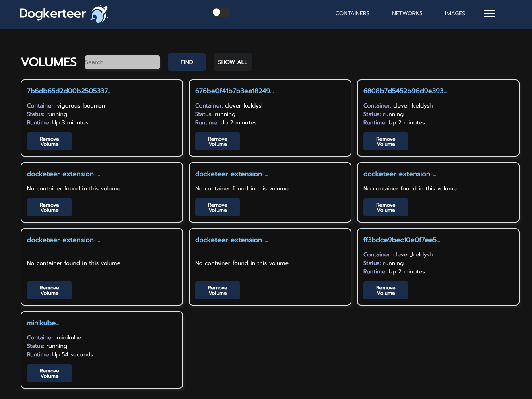Select volume title 6808b7d5452b96d9e393...
This screenshot has width=532, height=399.
tap(405, 91)
